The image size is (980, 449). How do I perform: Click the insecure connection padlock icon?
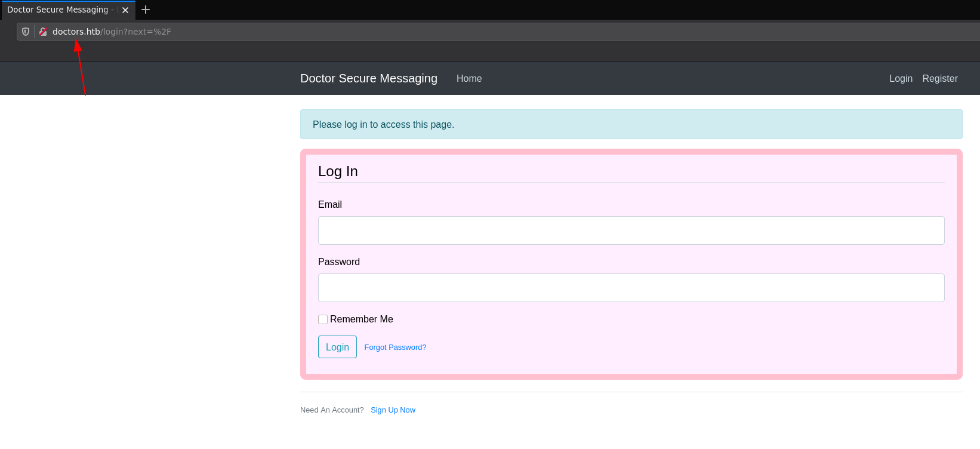click(43, 32)
